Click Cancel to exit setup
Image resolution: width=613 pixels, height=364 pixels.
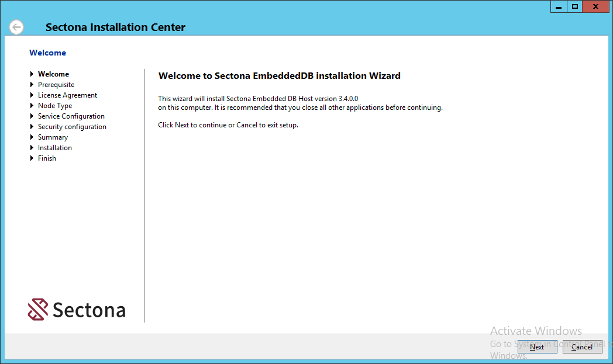point(582,346)
